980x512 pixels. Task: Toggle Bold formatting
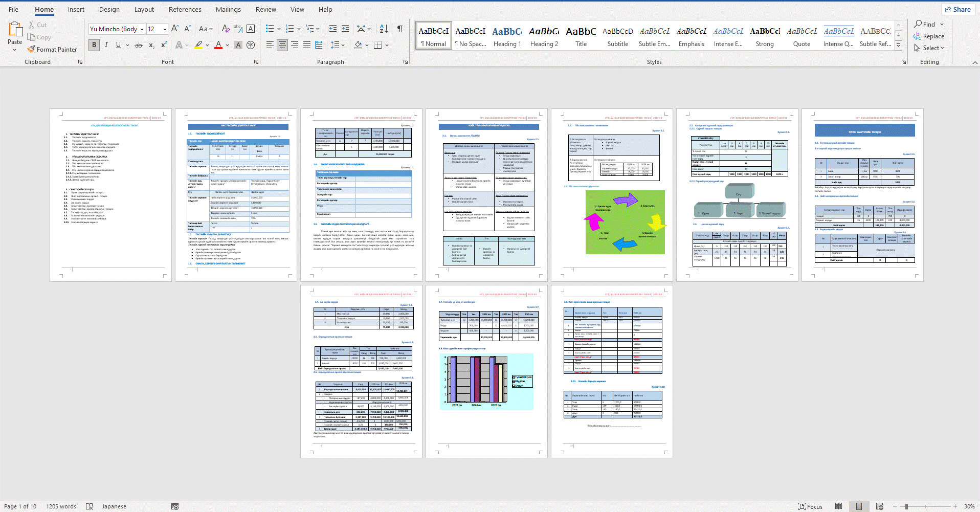click(x=94, y=45)
